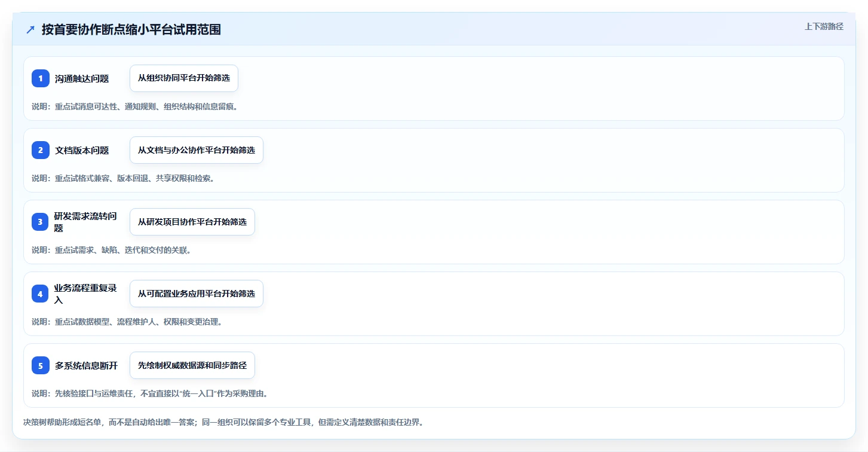Screen dimensions: 868x452
Task: Click the 沟通触达问题 label
Action: coord(82,78)
